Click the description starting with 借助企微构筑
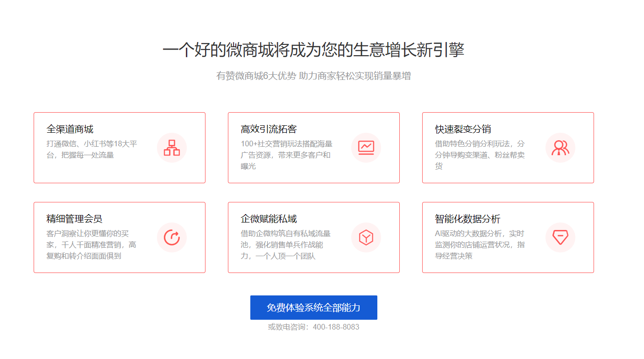The image size is (644, 359). [286, 244]
